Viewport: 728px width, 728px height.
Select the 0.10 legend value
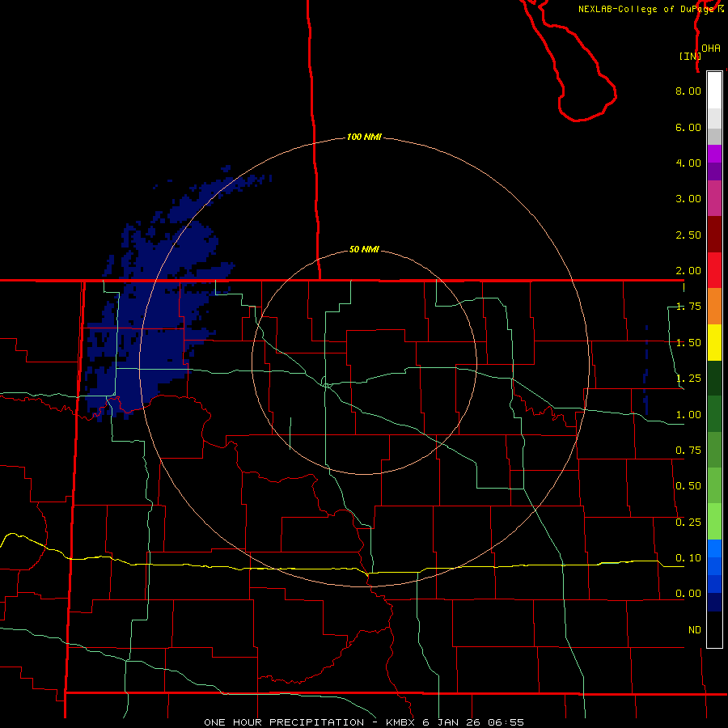[x=688, y=558]
